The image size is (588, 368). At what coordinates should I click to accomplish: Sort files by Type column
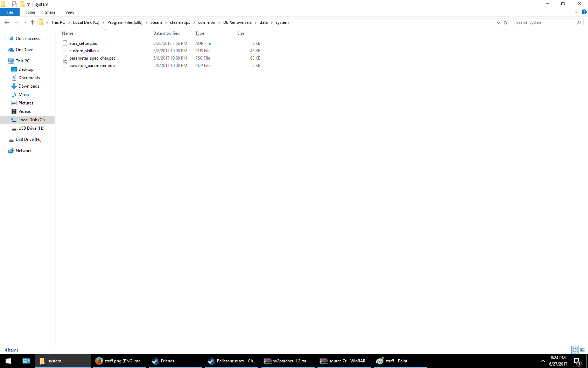[214, 33]
